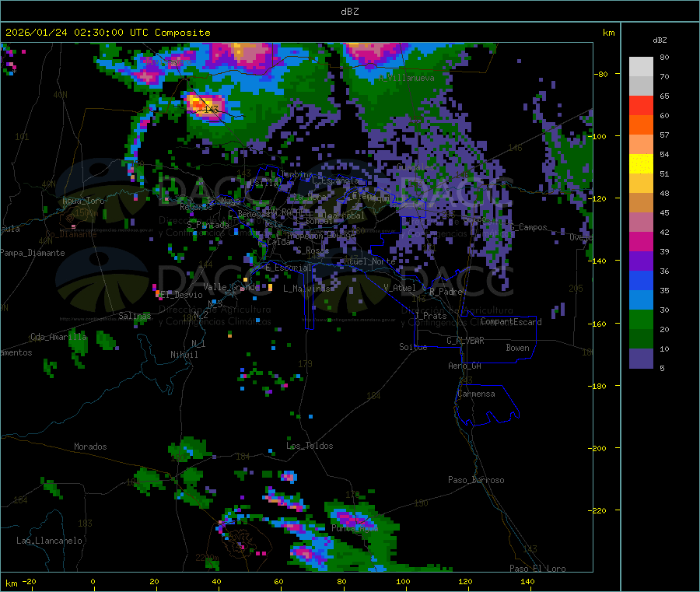Click the light gray 70-80 dBZ legend swatch

[641, 67]
